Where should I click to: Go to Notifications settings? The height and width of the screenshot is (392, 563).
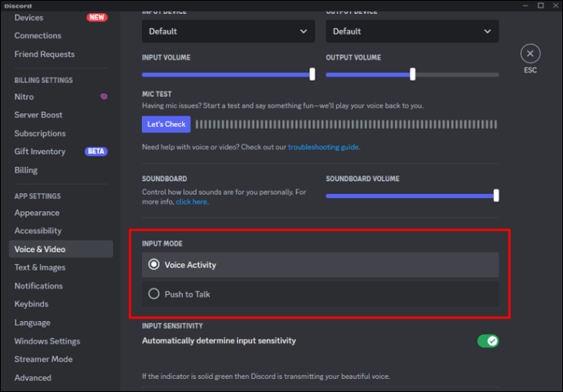coord(38,286)
